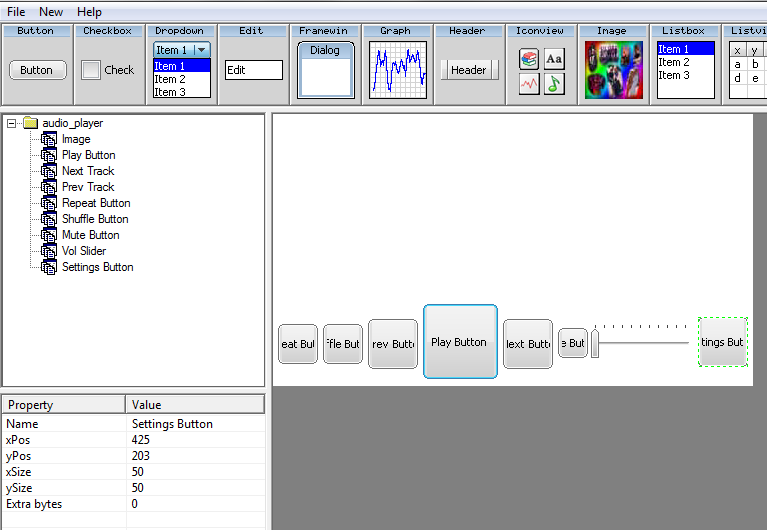This screenshot has height=530, width=767.
Task: Click the Header widget button in the palette
Action: pos(468,70)
